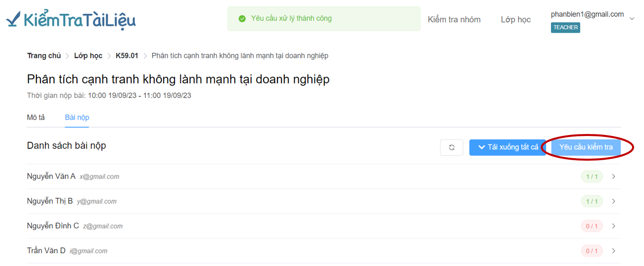Go to K59.01 breadcrumb

[127, 56]
